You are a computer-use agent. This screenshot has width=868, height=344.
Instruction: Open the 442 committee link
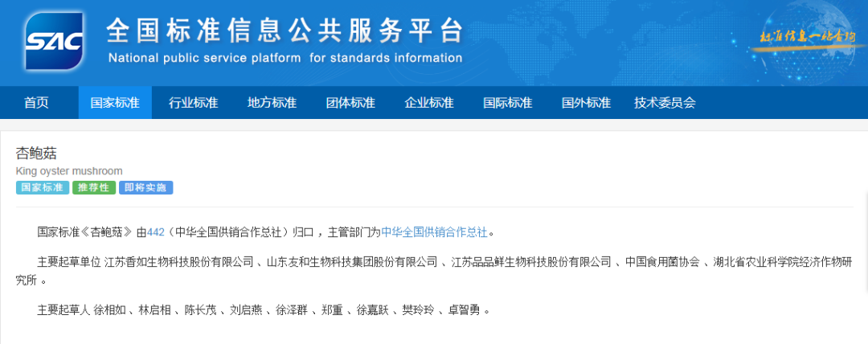156,232
